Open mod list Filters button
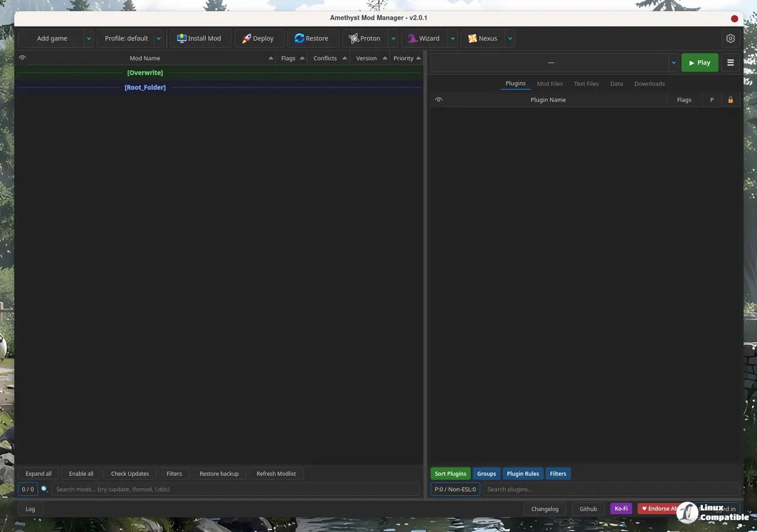 click(x=174, y=473)
